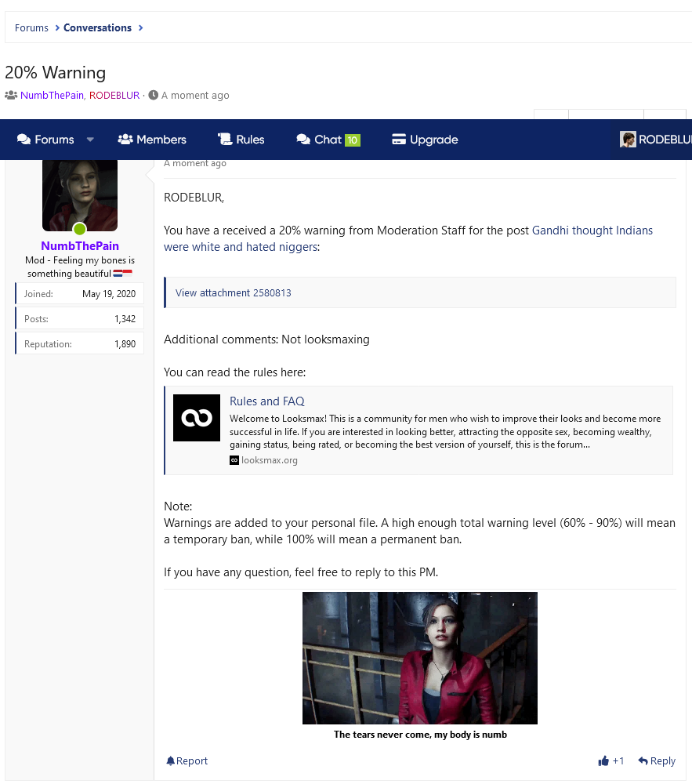This screenshot has height=784, width=692.
Task: Open Chat from the navigation bar
Action: coord(319,140)
